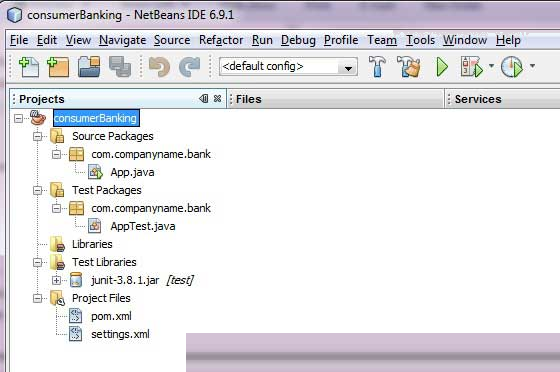Click the NetBeans cube icon in title bar
Viewport: 560px width, 372px height.
point(15,15)
